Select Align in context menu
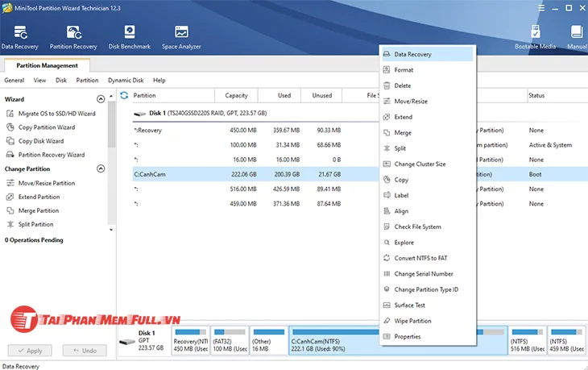The image size is (588, 370). click(428, 211)
